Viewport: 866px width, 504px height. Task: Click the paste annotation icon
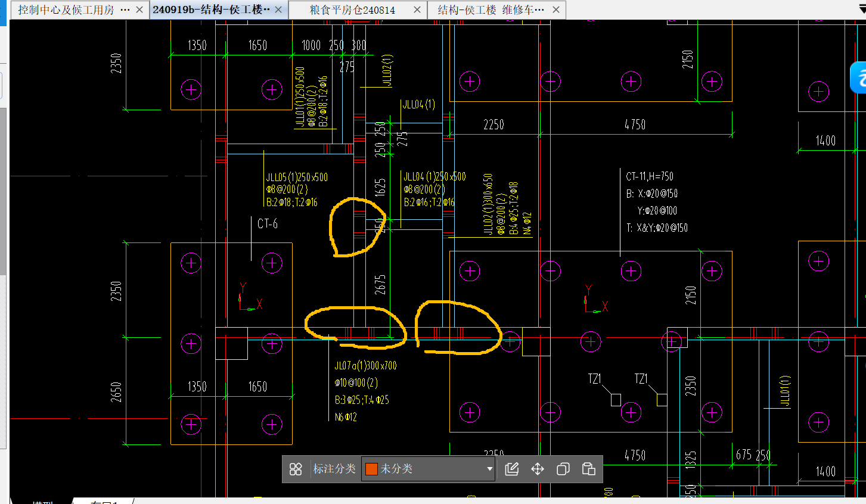pyautogui.click(x=589, y=469)
